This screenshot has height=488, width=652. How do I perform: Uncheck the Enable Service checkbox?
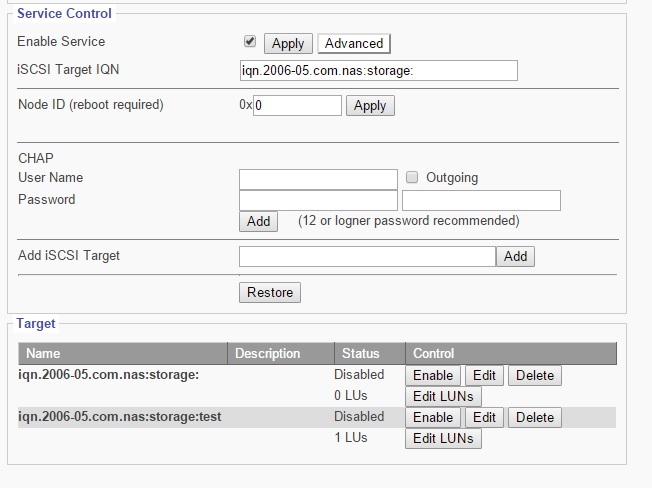(250, 42)
